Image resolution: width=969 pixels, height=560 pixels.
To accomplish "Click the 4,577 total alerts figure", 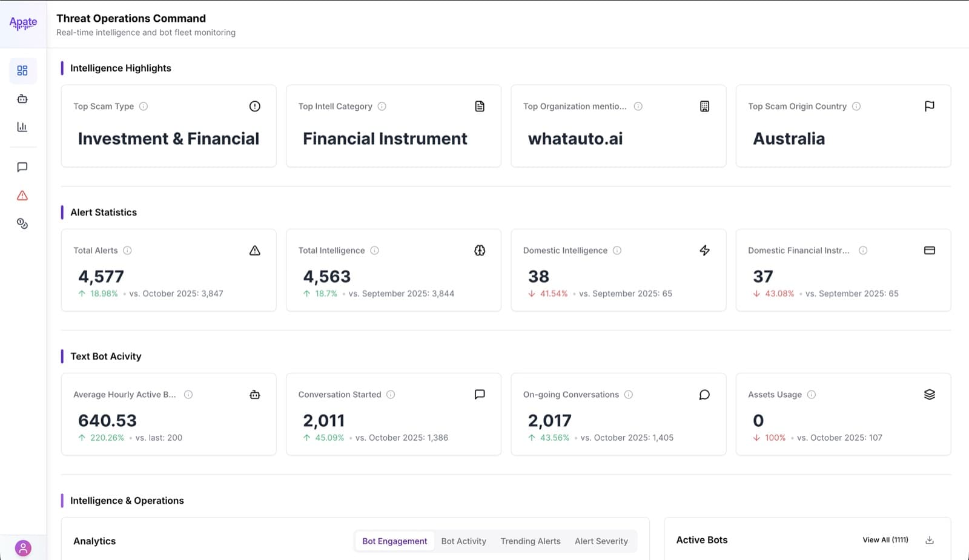I will click(x=101, y=277).
